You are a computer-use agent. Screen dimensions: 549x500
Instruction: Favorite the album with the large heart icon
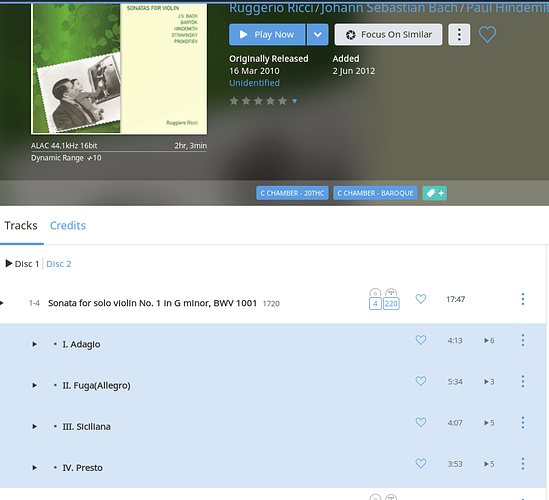pyautogui.click(x=487, y=35)
